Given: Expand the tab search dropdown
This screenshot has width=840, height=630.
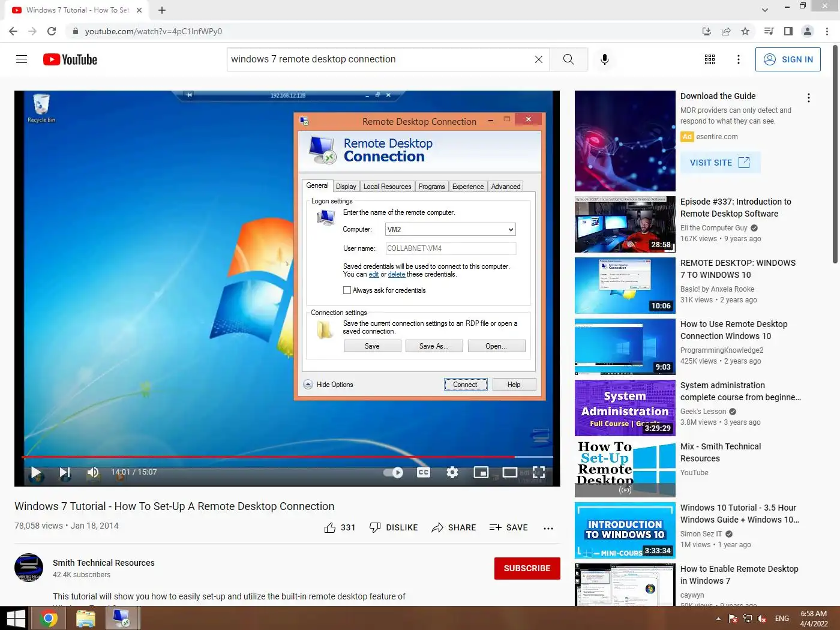Looking at the screenshot, I should point(764,10).
